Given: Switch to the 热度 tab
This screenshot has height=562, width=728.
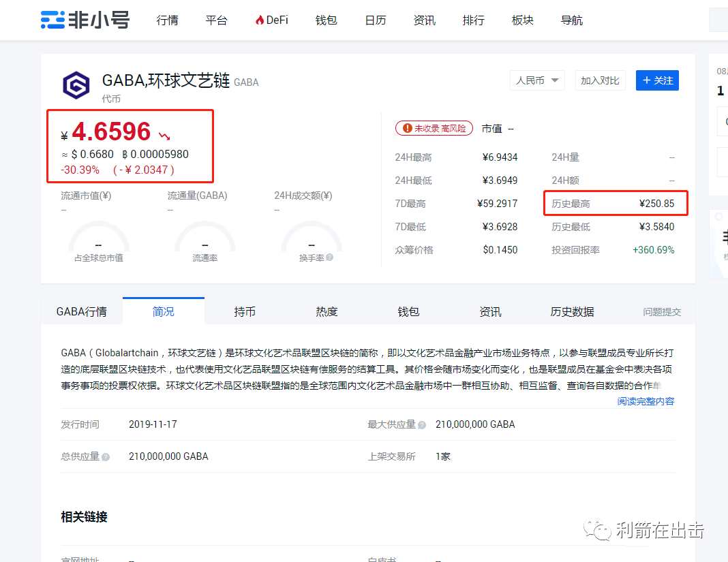Looking at the screenshot, I should pos(327,311).
